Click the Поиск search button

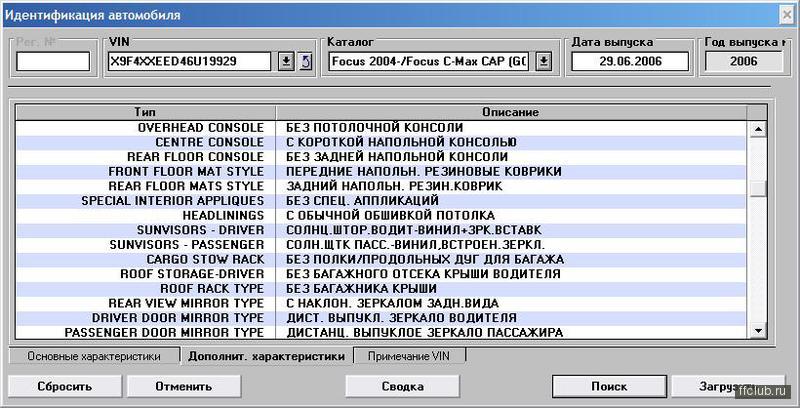click(x=609, y=386)
